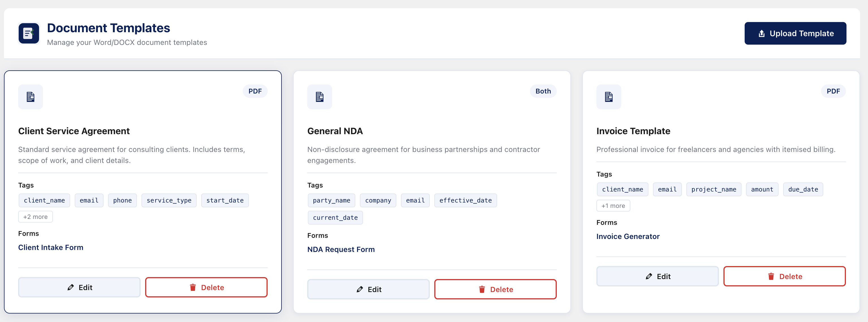The height and width of the screenshot is (322, 868).
Task: Click the 'Both' output badge on General NDA
Action: pyautogui.click(x=543, y=91)
